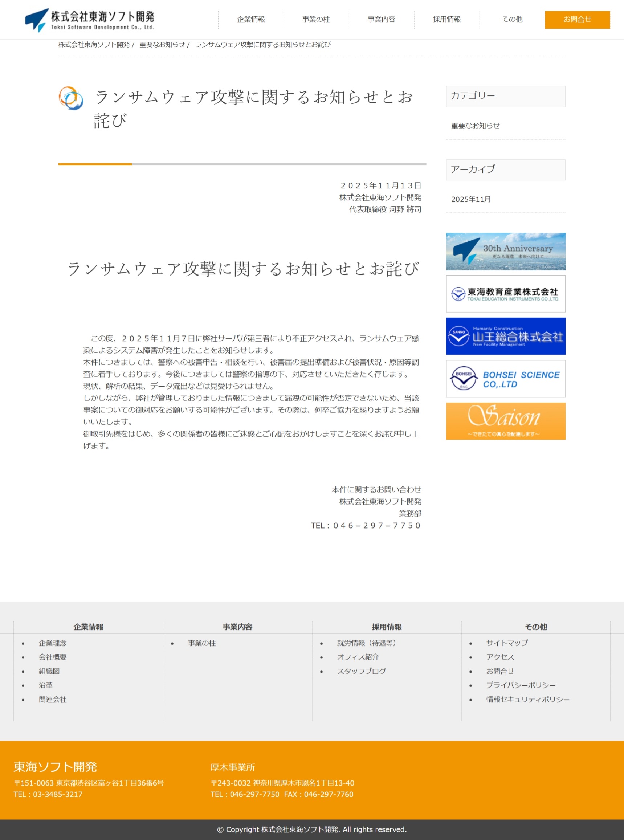Click the スタッフブログ footer link

click(361, 671)
